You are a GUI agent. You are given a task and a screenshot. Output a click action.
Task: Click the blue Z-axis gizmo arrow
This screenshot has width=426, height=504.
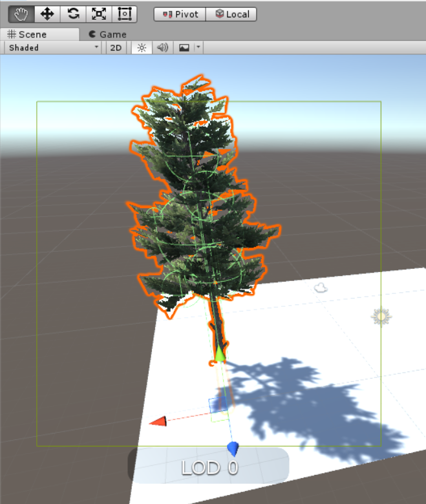233,448
